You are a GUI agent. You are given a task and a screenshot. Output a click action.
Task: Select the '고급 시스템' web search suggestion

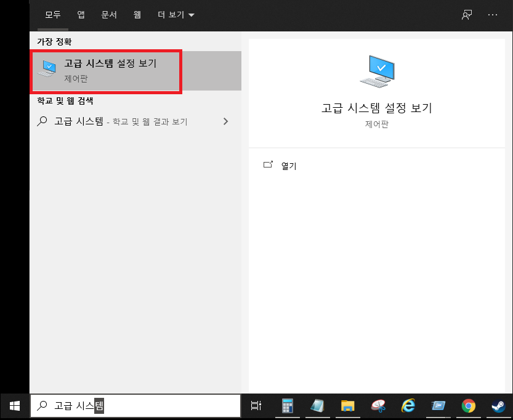[135, 121]
